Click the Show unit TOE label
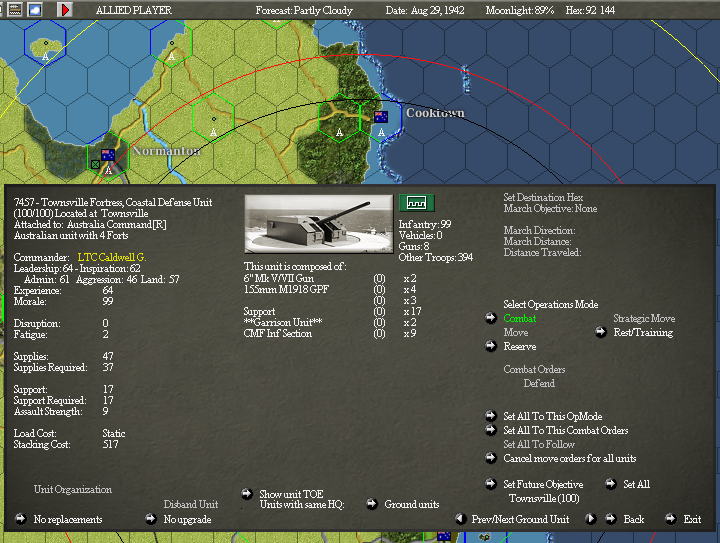720x543 pixels. click(x=291, y=494)
